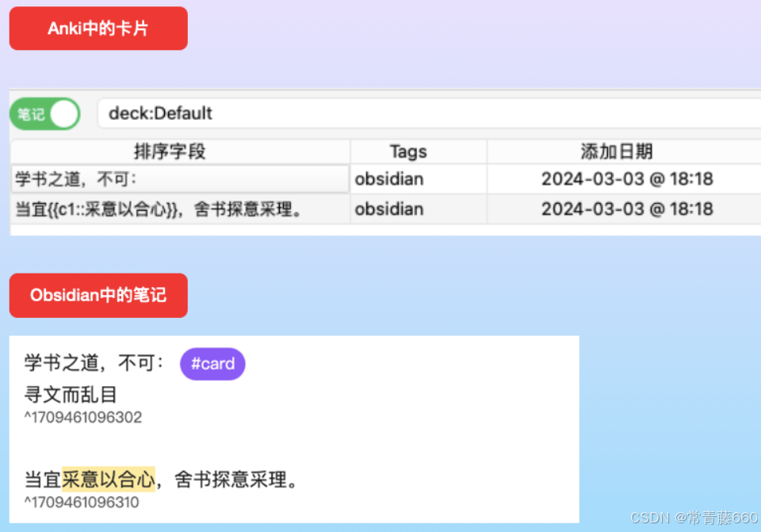Viewport: 761px width, 532px height.
Task: Click the deck:Default search field
Action: point(429,113)
